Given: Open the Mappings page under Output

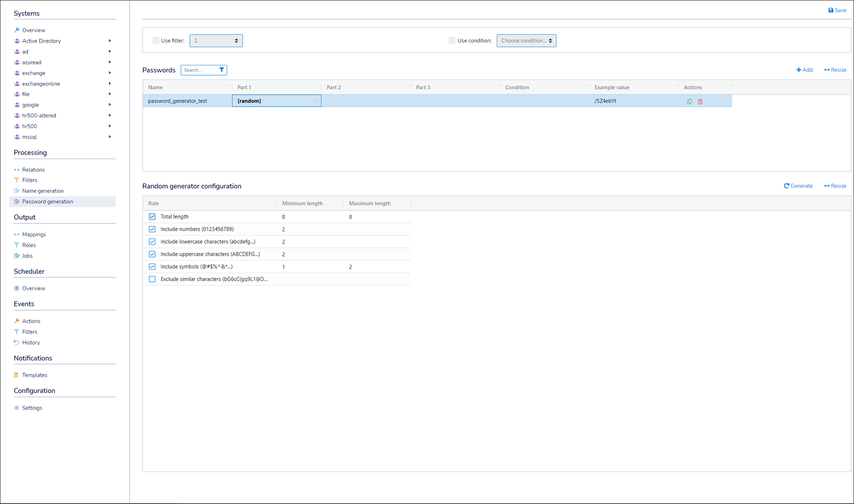Looking at the screenshot, I should pyautogui.click(x=34, y=234).
